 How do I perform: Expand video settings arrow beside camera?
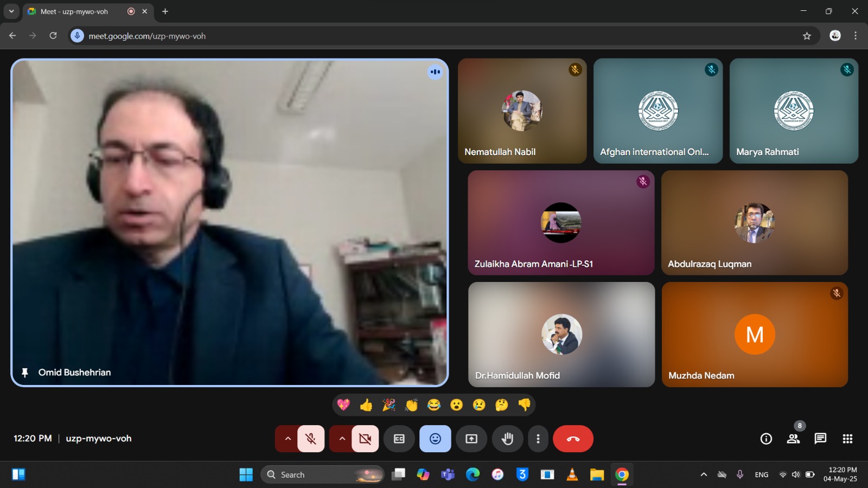tap(342, 439)
